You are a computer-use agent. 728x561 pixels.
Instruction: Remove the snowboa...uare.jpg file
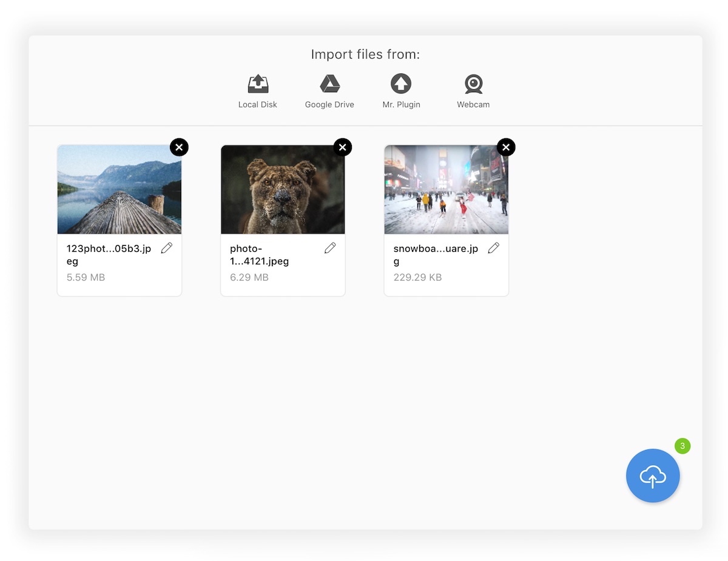[x=506, y=147]
